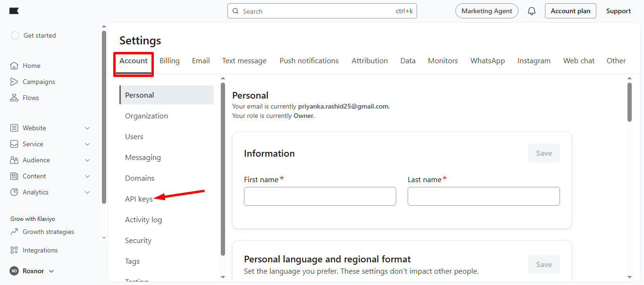Open Flows from the sidebar
644x285 pixels.
click(30, 97)
